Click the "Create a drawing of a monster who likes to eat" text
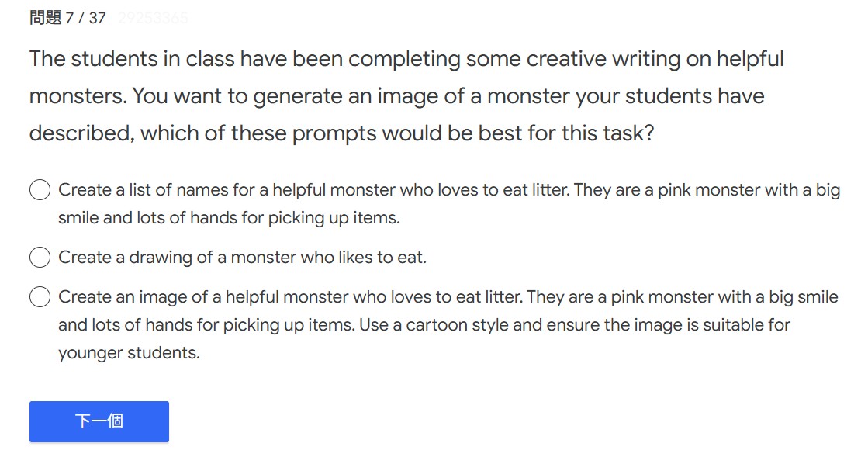This screenshot has height=457, width=868. tap(242, 257)
